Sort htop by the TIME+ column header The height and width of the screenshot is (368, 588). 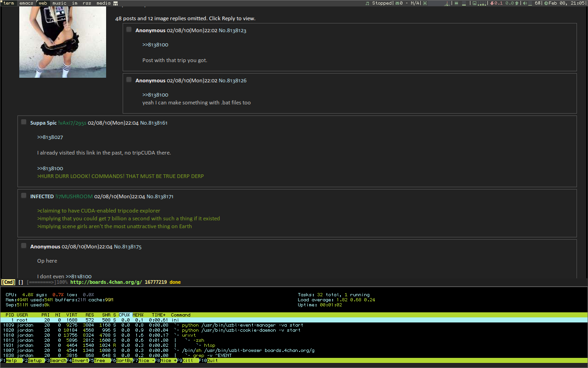[x=158, y=315]
